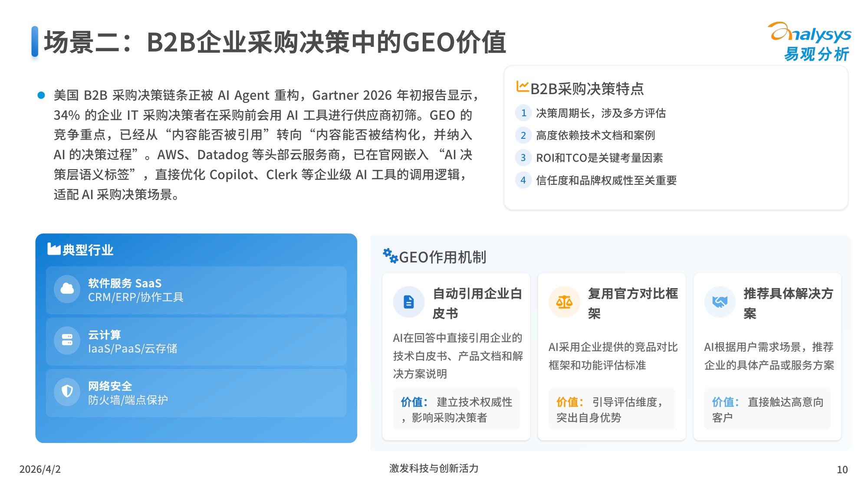
Task: Click the IaaS/PaaS/云存储 subtitle
Action: 133,349
